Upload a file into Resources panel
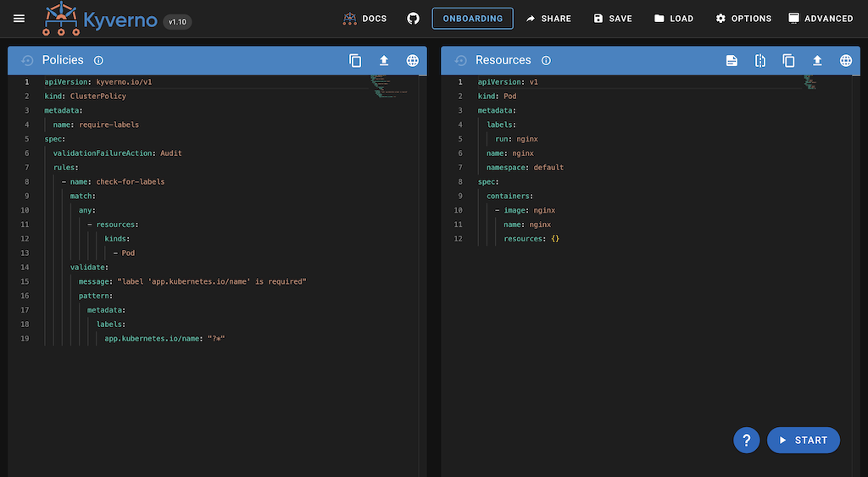868x477 pixels. [x=817, y=60]
